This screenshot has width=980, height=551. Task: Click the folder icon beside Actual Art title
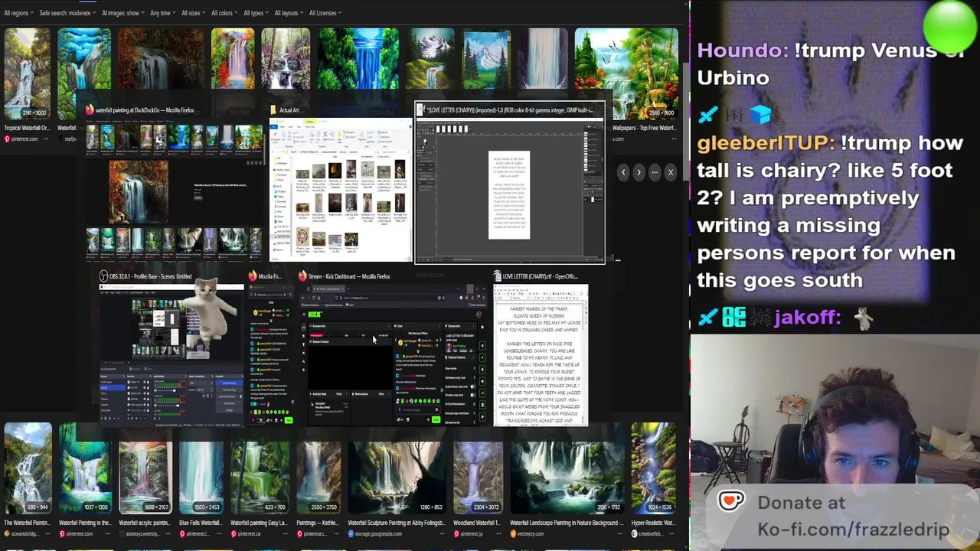pyautogui.click(x=273, y=110)
